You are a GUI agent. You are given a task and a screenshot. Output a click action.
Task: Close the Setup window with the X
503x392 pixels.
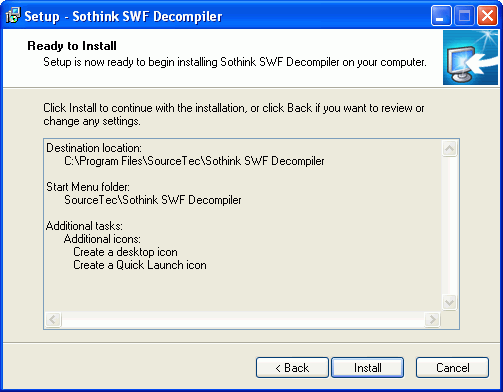click(487, 16)
